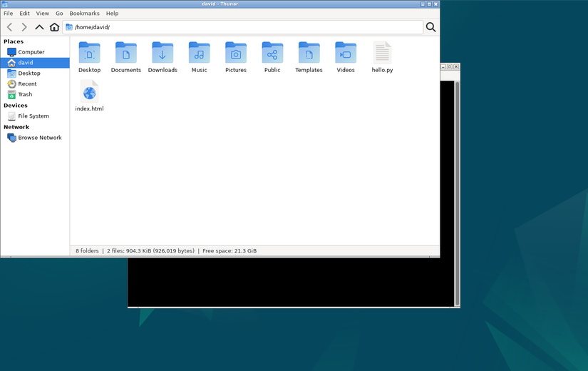Minimize the background terminal window
Image resolution: width=588 pixels, height=371 pixels.
(x=443, y=66)
